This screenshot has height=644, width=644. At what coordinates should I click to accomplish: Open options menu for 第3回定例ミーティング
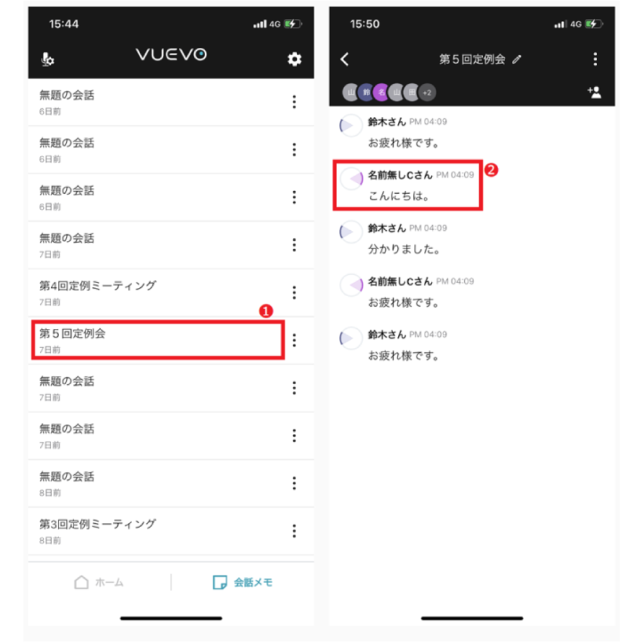(294, 531)
